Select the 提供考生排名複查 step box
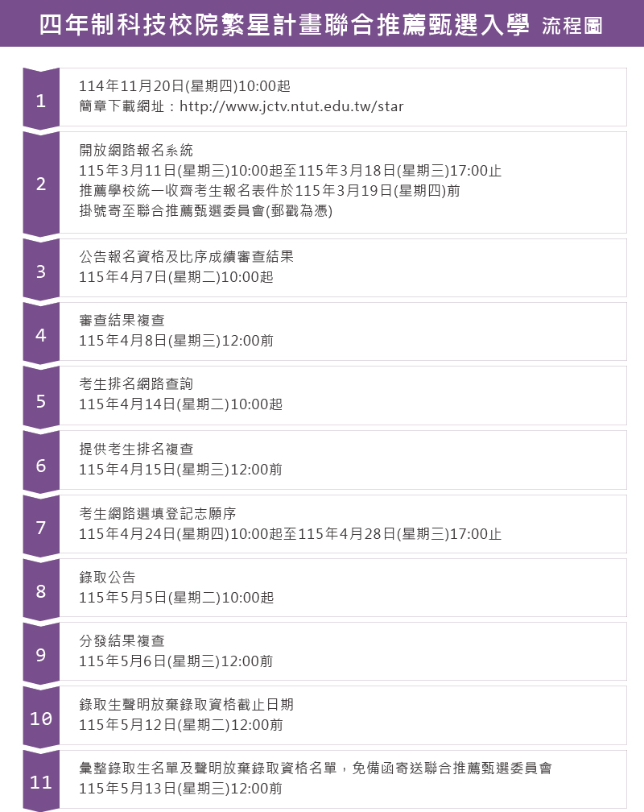The image size is (644, 812). pyautogui.click(x=343, y=460)
